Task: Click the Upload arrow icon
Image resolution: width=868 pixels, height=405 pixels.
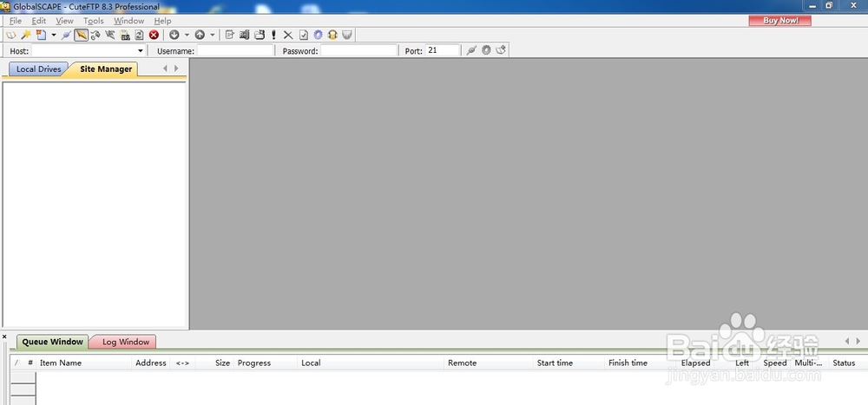Action: 200,35
